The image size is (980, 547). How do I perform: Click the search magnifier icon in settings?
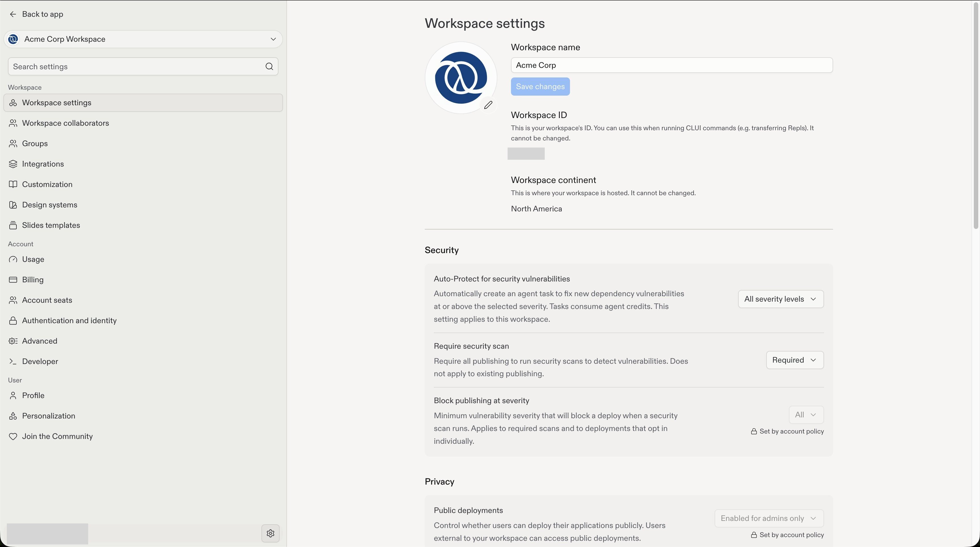click(x=269, y=67)
